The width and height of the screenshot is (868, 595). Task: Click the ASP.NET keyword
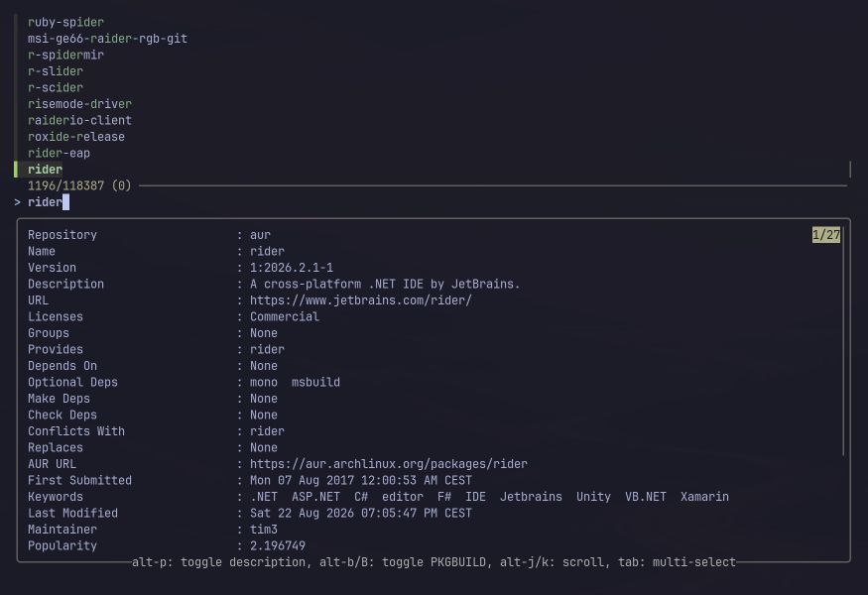click(x=316, y=497)
